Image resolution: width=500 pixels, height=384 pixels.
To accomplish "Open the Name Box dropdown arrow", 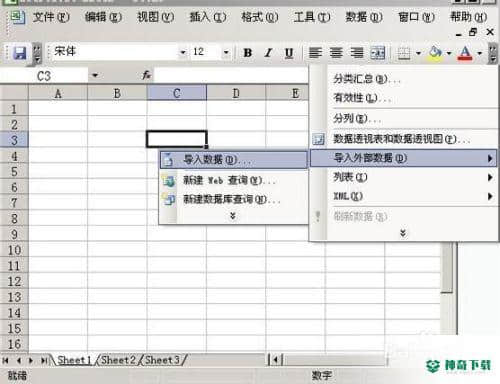I will 95,75.
